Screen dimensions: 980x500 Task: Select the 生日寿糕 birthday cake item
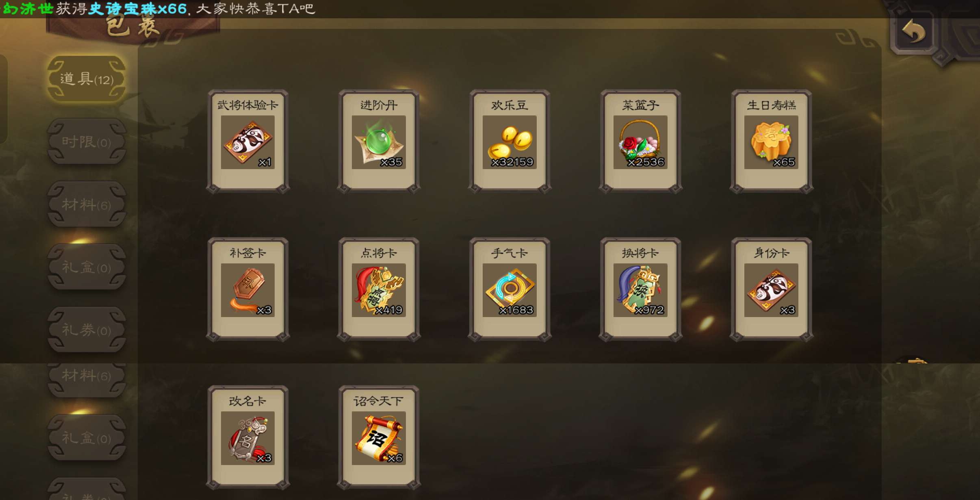[x=771, y=141]
